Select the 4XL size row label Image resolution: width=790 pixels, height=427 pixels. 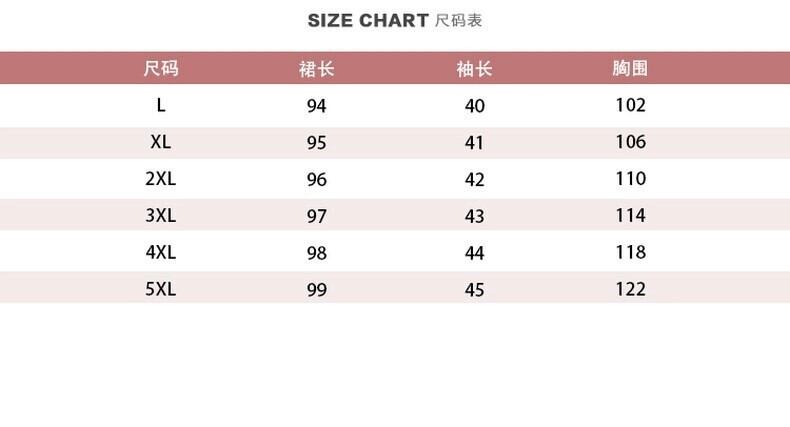[x=160, y=252]
